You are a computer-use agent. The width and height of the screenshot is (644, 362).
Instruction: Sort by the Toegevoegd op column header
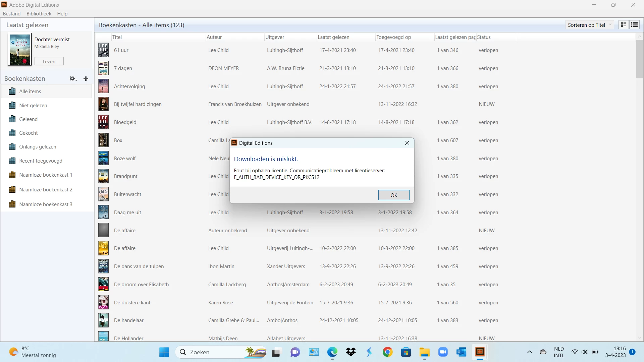click(393, 37)
